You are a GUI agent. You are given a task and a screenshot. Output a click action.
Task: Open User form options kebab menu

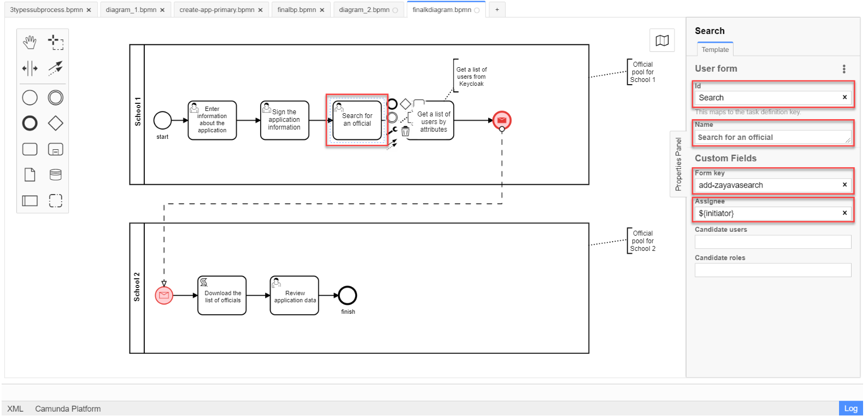[x=844, y=69]
